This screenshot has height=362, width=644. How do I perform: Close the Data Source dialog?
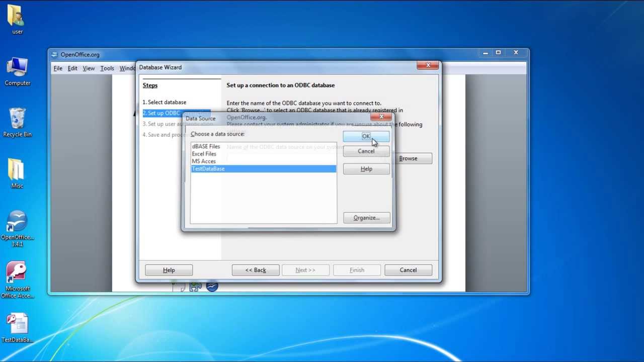pos(381,117)
